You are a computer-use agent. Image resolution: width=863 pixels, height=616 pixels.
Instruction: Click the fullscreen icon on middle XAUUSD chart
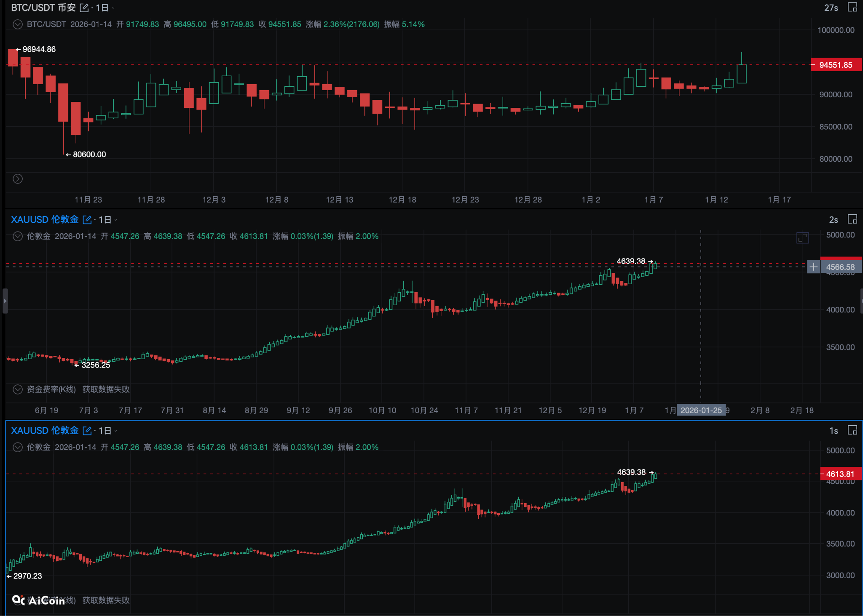point(802,238)
